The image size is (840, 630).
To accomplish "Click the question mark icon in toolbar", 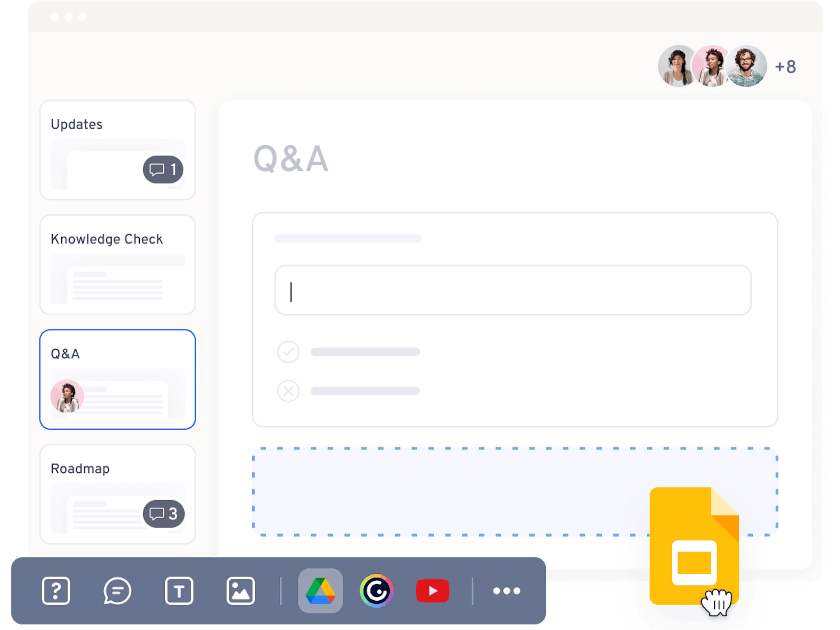I will click(x=56, y=591).
